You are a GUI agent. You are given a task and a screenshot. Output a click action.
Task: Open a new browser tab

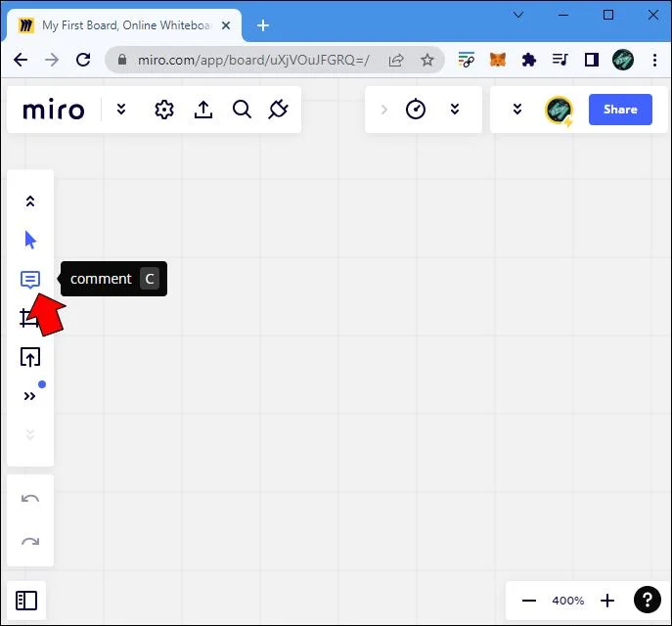pyautogui.click(x=263, y=25)
